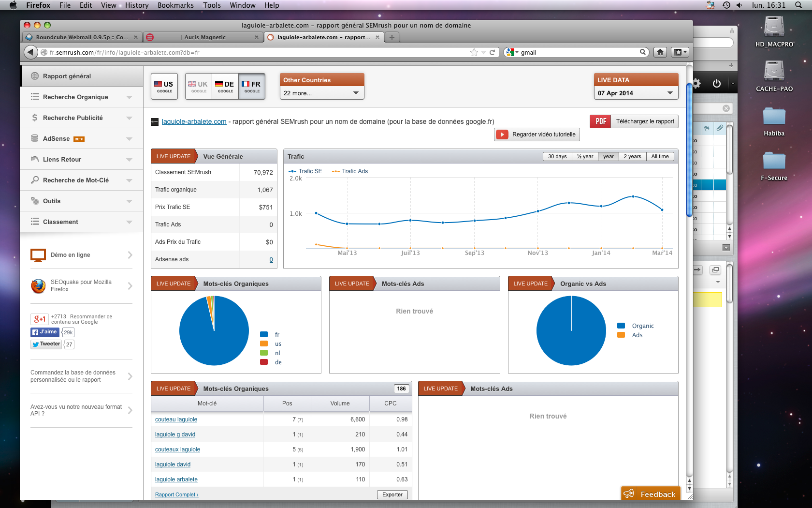The height and width of the screenshot is (508, 812).
Task: Switch to the Roundcube Webmail tab
Action: tap(80, 37)
